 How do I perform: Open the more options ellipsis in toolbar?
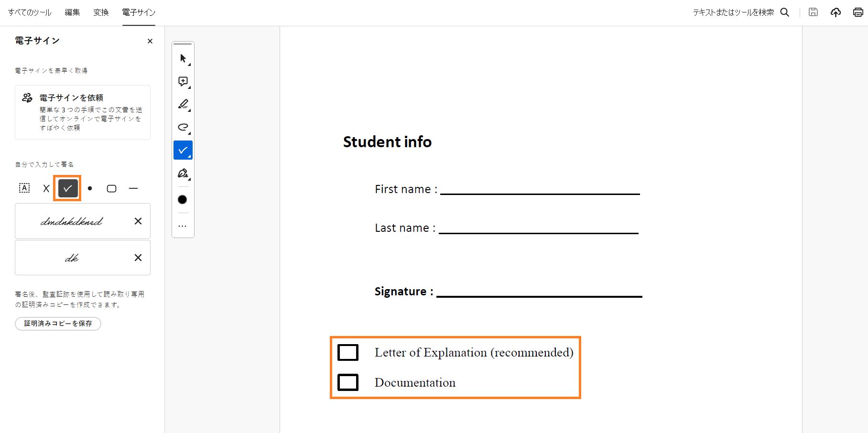[183, 226]
